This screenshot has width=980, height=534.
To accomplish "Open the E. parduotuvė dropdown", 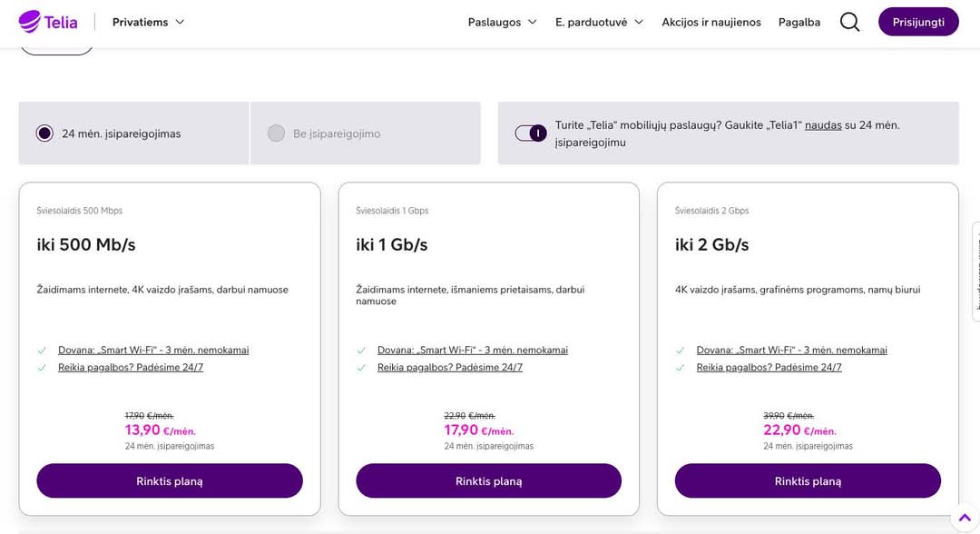I will pyautogui.click(x=599, y=22).
